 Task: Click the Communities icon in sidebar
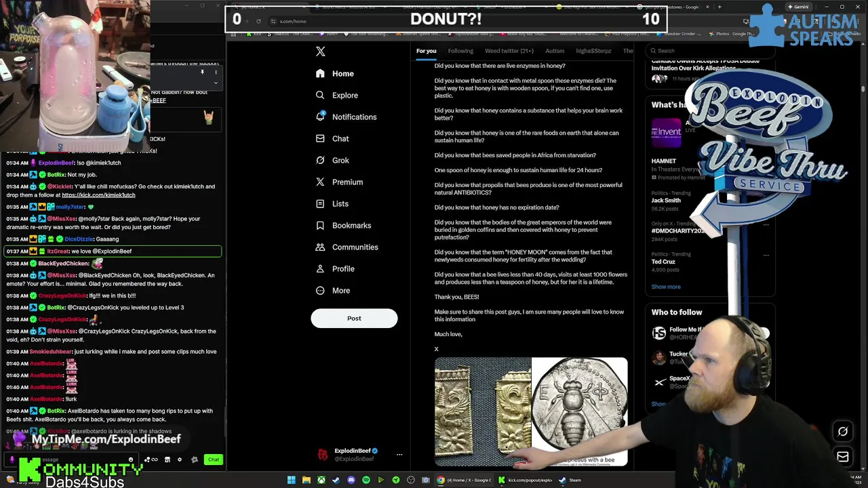tap(320, 247)
